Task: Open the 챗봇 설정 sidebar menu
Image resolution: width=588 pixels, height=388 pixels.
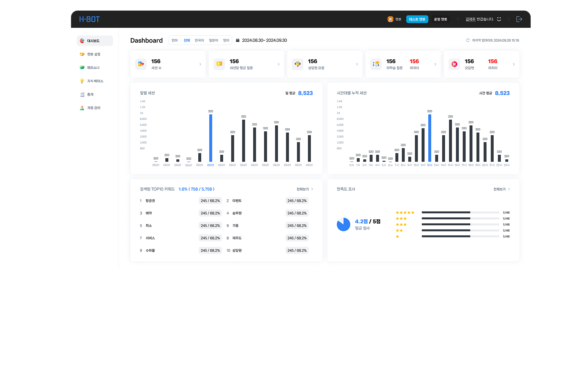Action: [x=94, y=54]
